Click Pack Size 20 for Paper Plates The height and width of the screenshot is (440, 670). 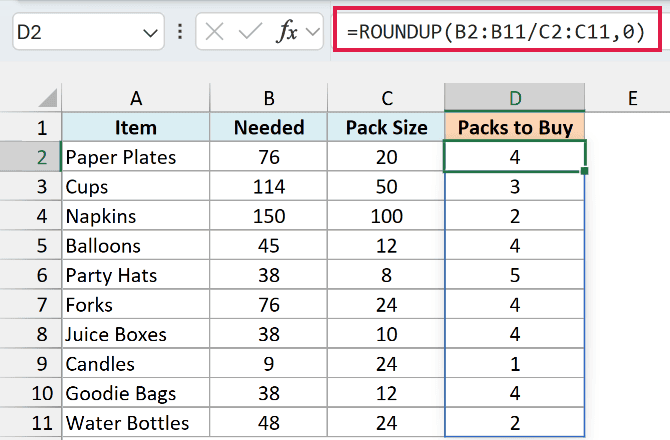pyautogui.click(x=386, y=157)
